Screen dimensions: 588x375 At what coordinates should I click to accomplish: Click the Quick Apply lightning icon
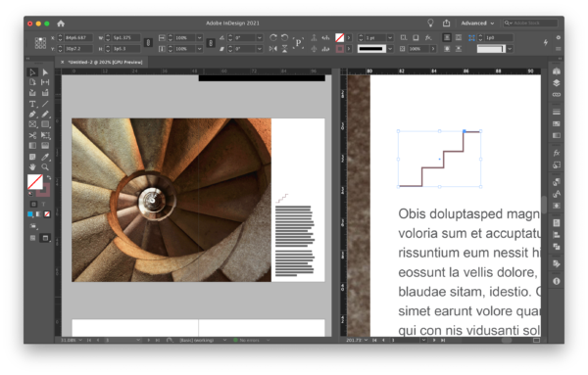point(546,43)
